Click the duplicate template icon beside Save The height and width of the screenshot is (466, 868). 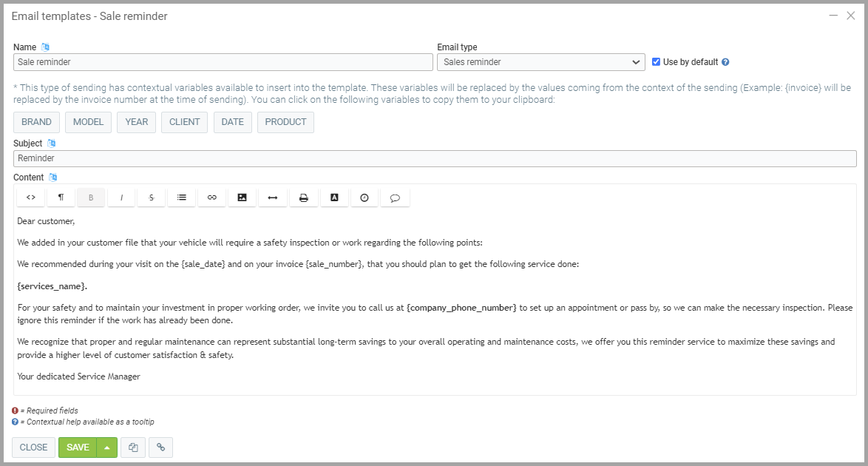(x=133, y=448)
